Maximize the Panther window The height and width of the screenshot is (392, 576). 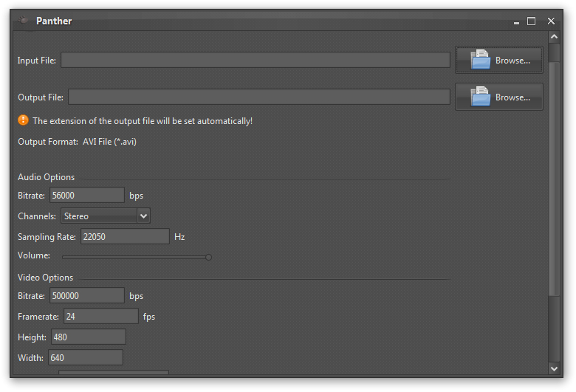point(531,21)
